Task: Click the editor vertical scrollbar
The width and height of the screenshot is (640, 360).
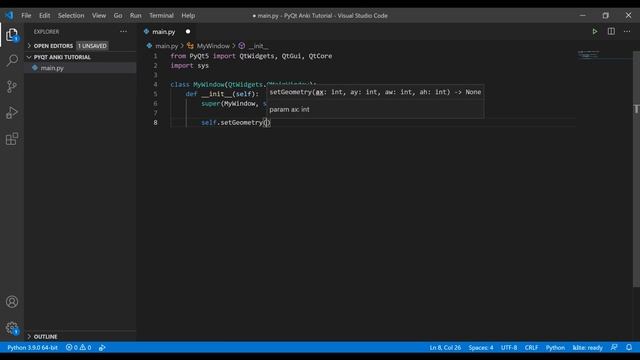Action: pyautogui.click(x=636, y=169)
